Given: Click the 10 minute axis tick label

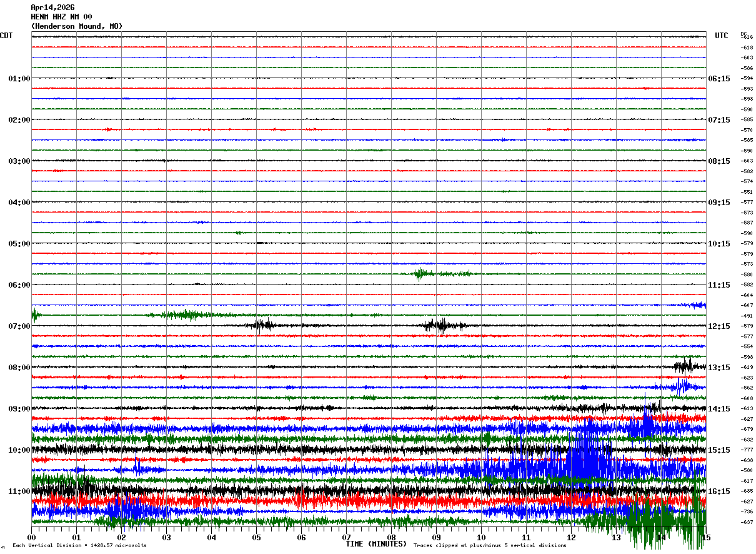Looking at the screenshot, I should pyautogui.click(x=481, y=538).
